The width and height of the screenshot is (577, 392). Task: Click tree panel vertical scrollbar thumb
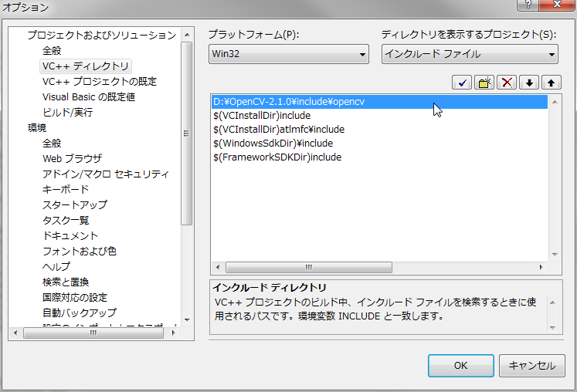187,133
